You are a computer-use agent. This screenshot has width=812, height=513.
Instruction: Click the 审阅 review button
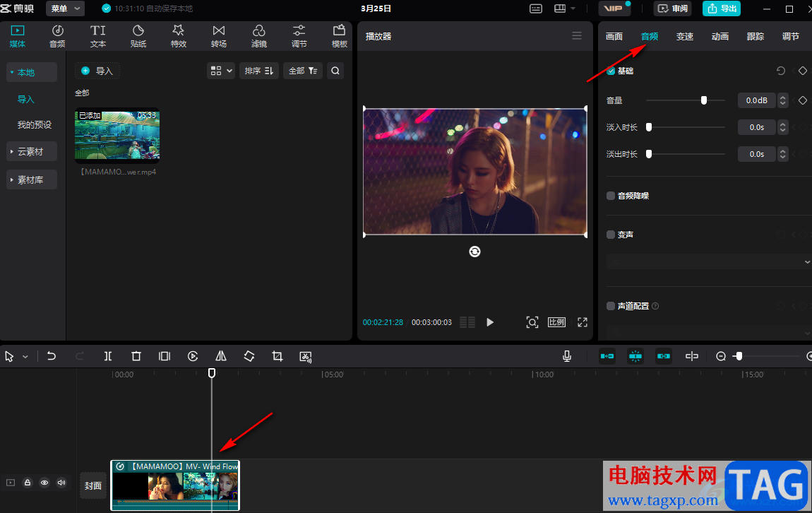click(x=673, y=8)
